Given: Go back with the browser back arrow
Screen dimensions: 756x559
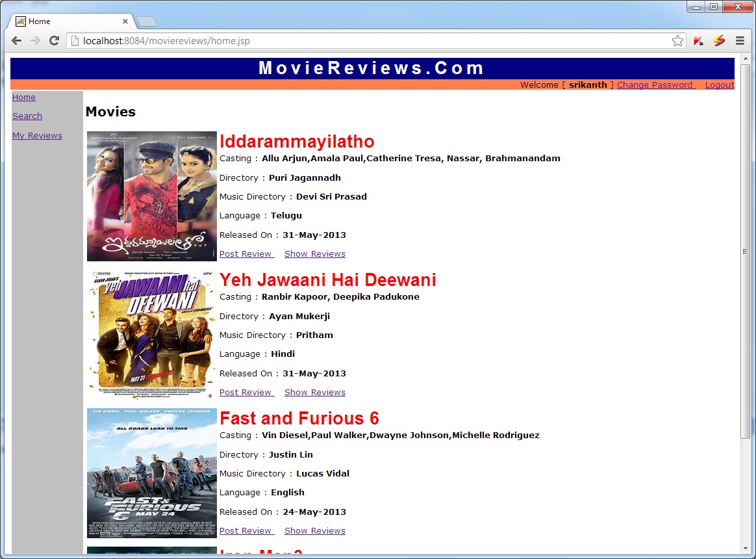Looking at the screenshot, I should tap(16, 40).
